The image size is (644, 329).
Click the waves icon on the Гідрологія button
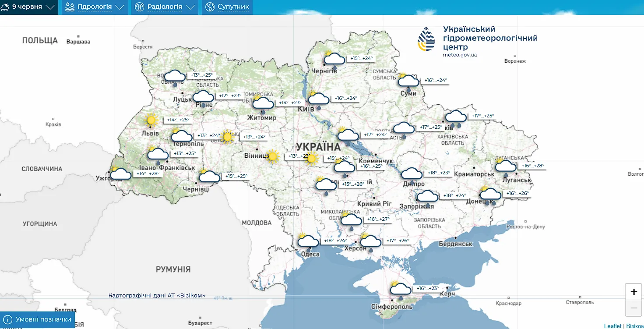(70, 7)
